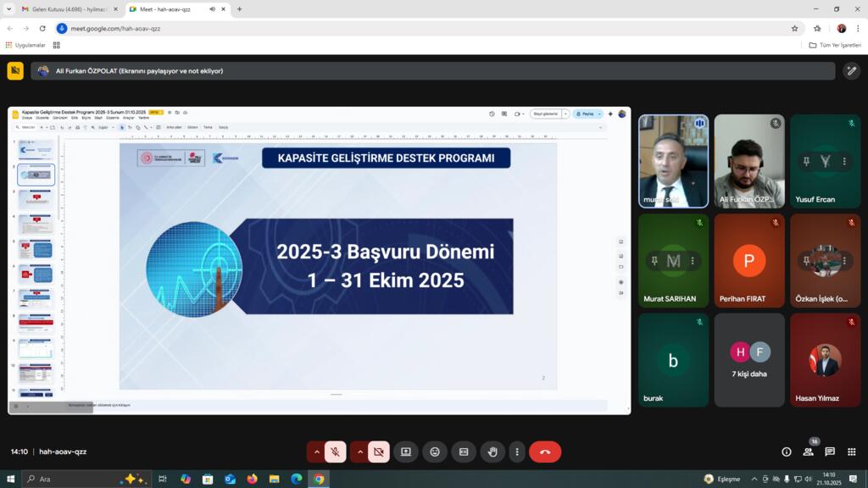Click the Perihan FIRAT participant tile

pyautogui.click(x=749, y=261)
